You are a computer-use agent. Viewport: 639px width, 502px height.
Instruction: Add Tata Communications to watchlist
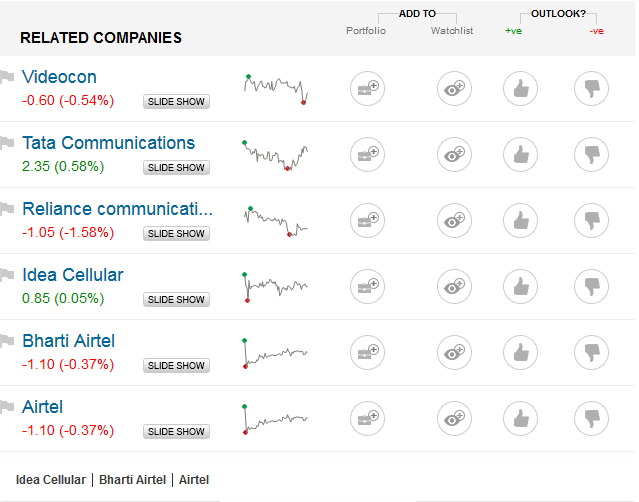[x=455, y=155]
